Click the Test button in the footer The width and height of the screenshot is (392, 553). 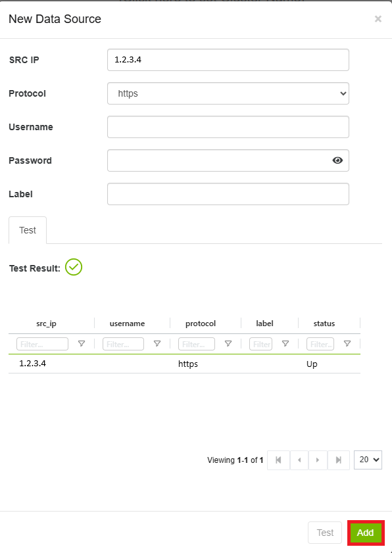click(325, 533)
